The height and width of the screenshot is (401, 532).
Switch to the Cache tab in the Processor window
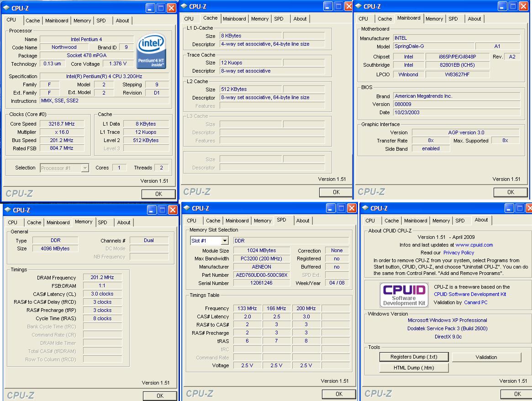[x=33, y=21]
